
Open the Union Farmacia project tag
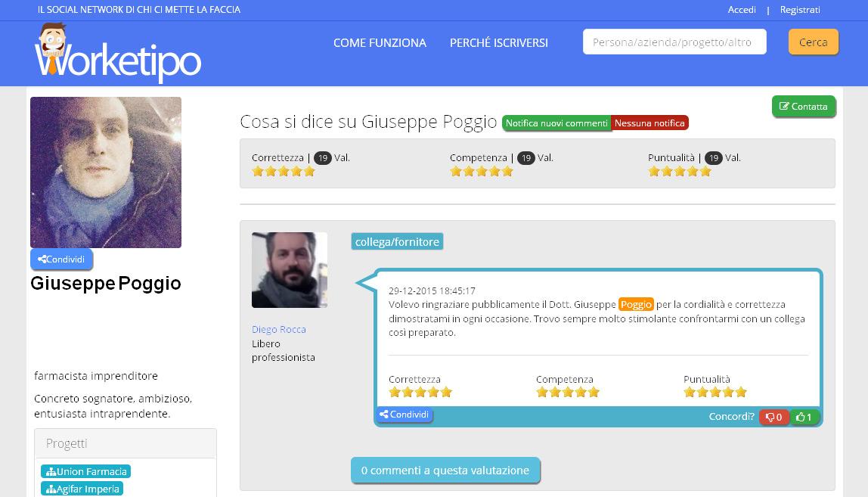[85, 471]
